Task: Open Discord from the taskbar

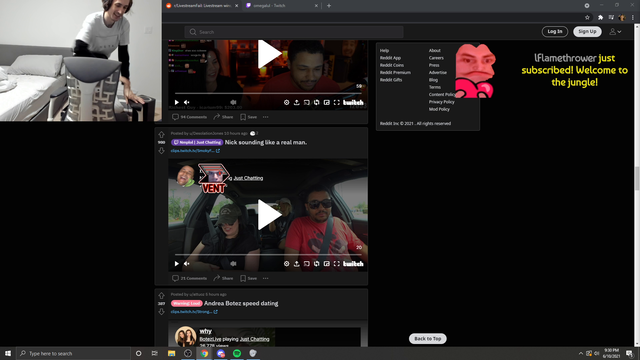Action: (221, 353)
